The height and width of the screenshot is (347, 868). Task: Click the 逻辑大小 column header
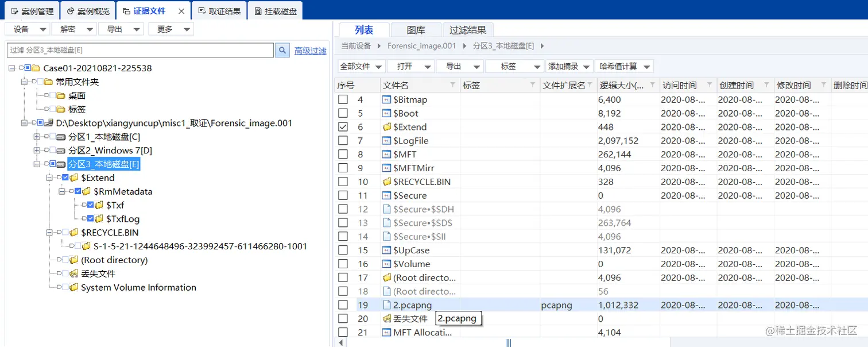click(628, 85)
